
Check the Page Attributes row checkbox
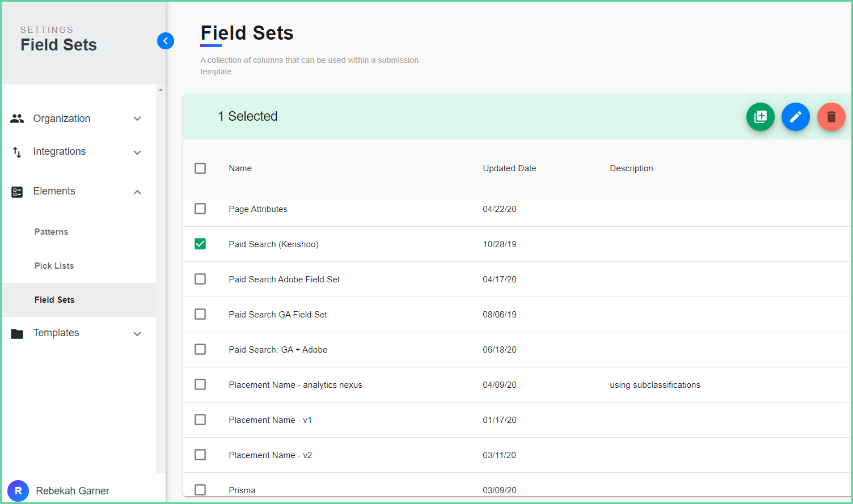(x=200, y=209)
